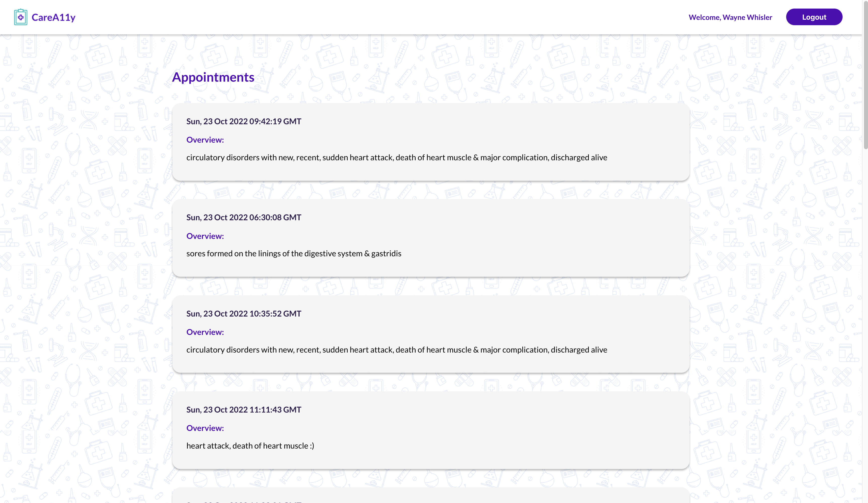Open the 09:42:19 GMT appointment card

430,142
